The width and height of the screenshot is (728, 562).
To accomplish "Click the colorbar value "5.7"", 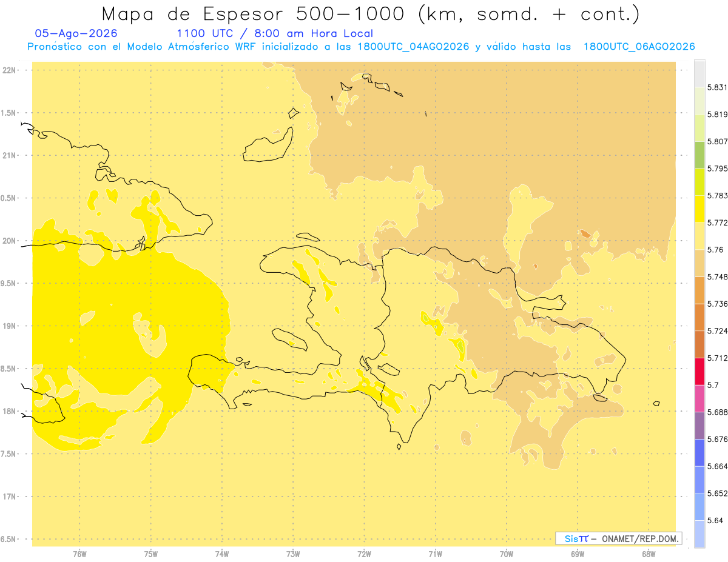I will click(x=713, y=385).
